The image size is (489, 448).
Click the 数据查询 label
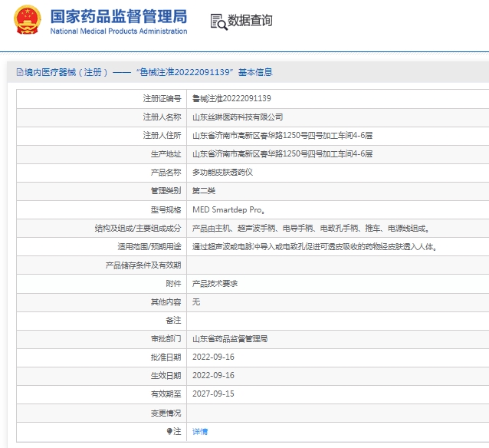[x=250, y=21]
